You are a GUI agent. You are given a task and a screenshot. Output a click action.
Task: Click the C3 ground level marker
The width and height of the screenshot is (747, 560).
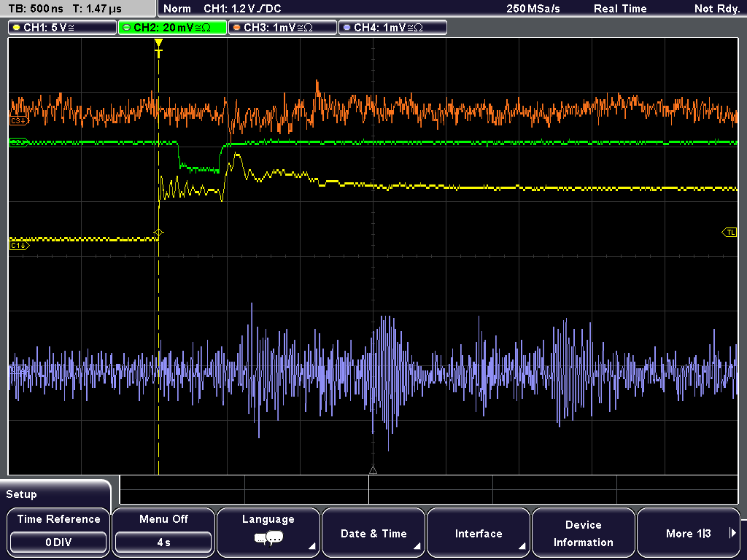tap(18, 121)
